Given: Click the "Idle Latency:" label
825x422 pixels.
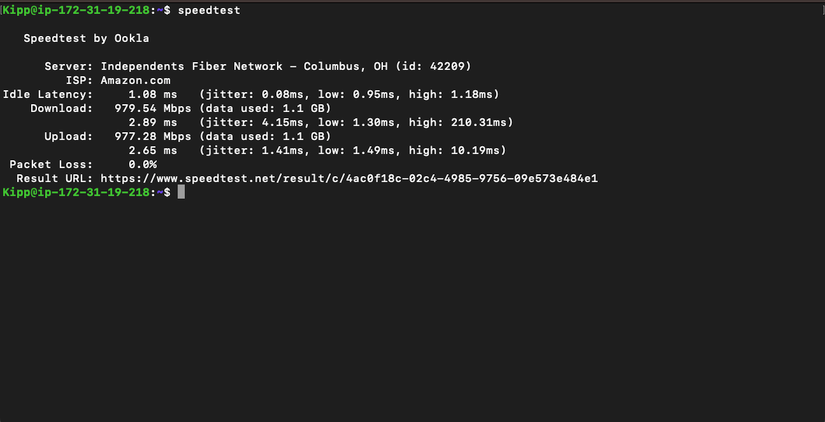Looking at the screenshot, I should pos(47,94).
